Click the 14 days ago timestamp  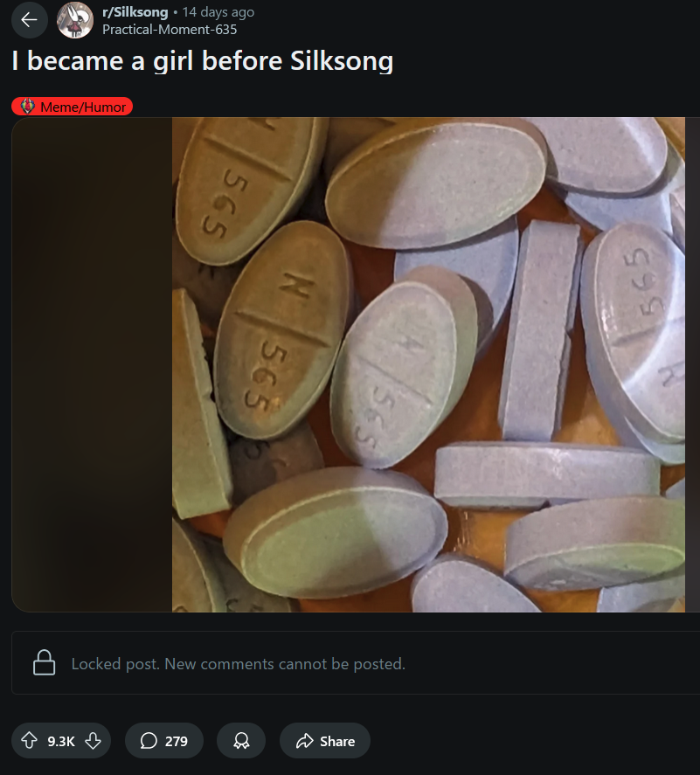[x=218, y=12]
